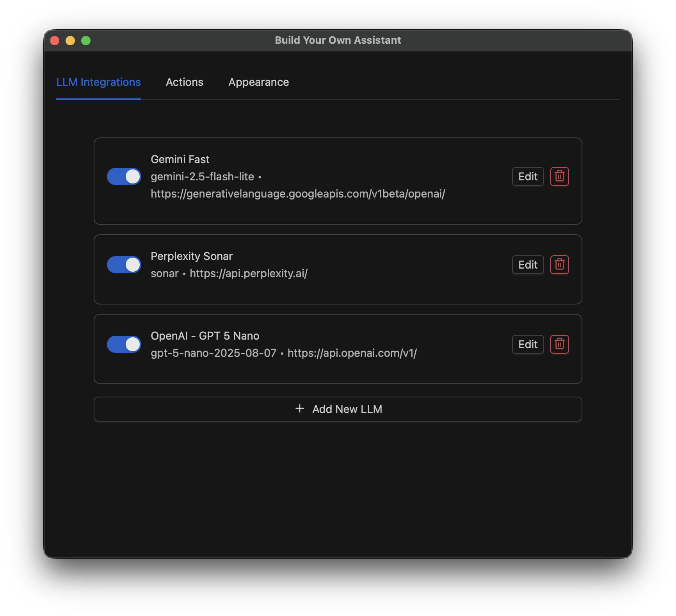This screenshot has width=676, height=616.
Task: Click the plus icon on Add New LLM
Action: point(300,409)
